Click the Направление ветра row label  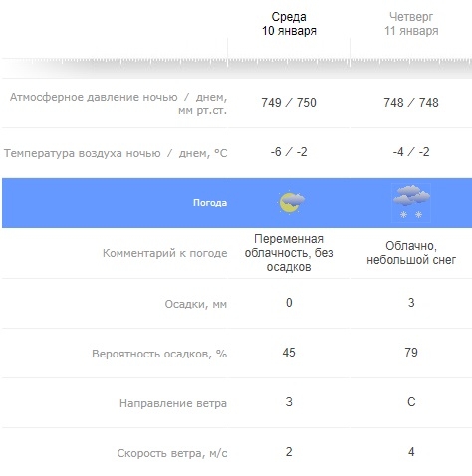tap(173, 403)
